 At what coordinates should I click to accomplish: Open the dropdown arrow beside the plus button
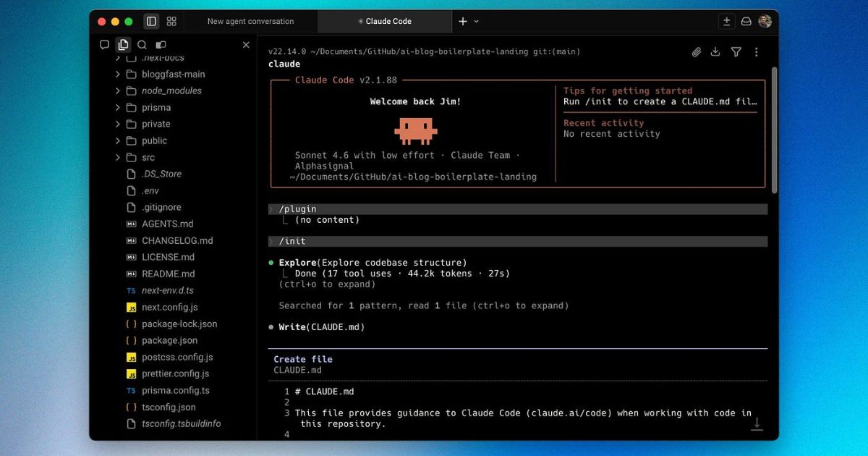pyautogui.click(x=476, y=22)
